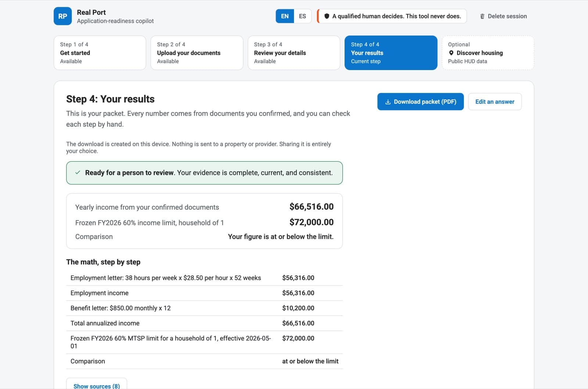
Task: Click the RP Real Port logo badge
Action: (x=62, y=16)
